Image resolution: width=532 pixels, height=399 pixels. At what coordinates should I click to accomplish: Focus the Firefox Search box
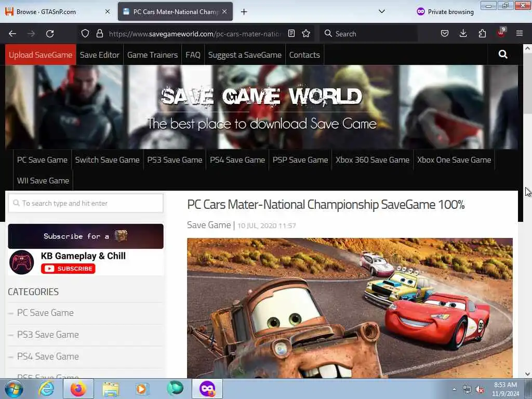[368, 34]
